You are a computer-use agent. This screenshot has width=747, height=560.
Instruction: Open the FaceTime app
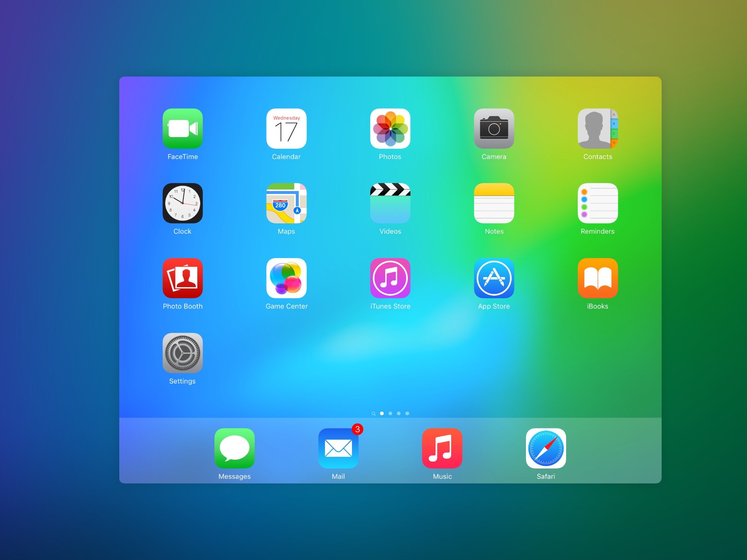[x=182, y=129]
